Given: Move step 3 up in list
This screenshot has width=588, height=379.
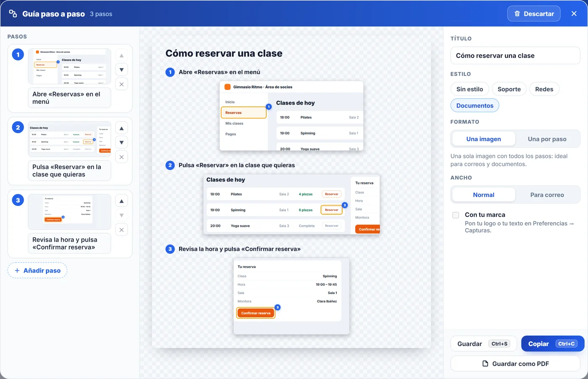Looking at the screenshot, I should tap(121, 201).
